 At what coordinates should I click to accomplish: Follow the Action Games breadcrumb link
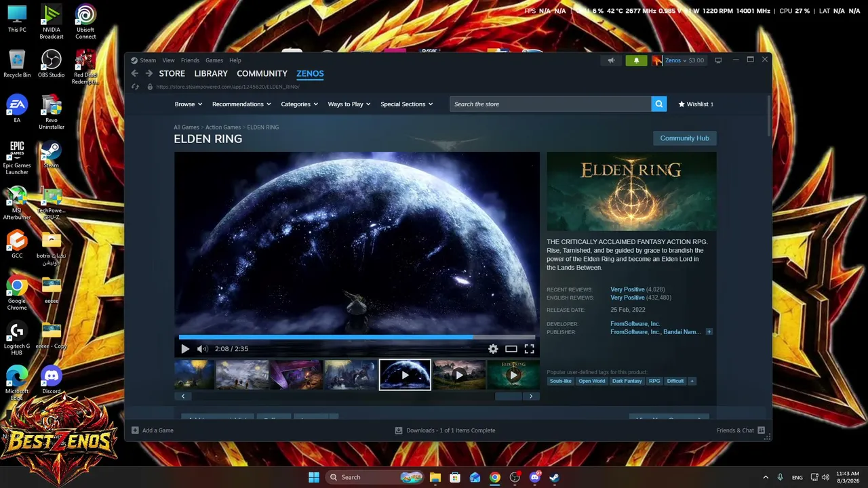[x=223, y=127]
